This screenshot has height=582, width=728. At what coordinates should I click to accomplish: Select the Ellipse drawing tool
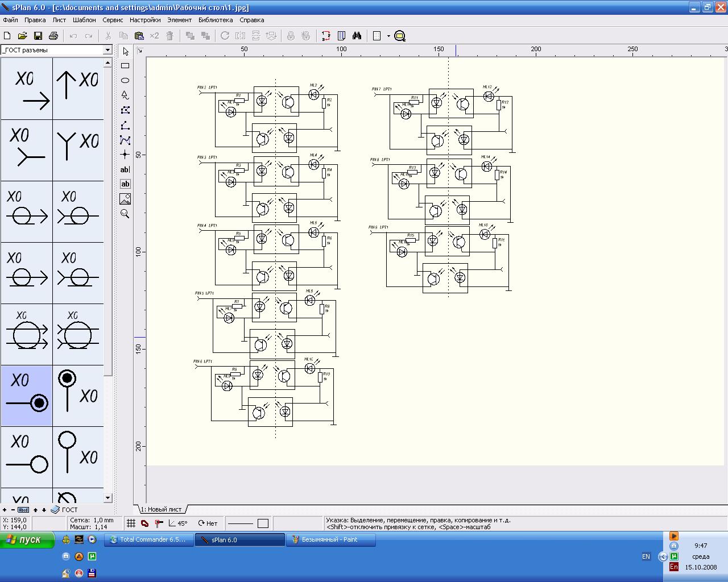click(125, 81)
